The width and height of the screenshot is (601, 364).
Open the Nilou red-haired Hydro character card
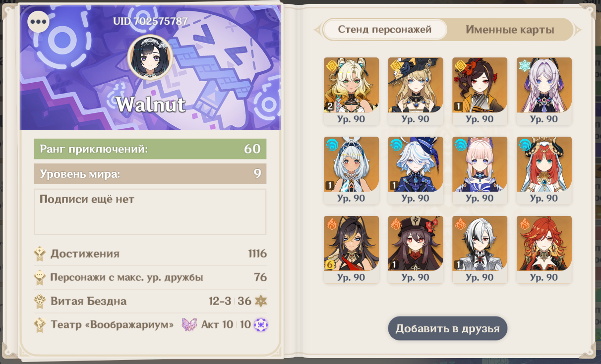[544, 170]
